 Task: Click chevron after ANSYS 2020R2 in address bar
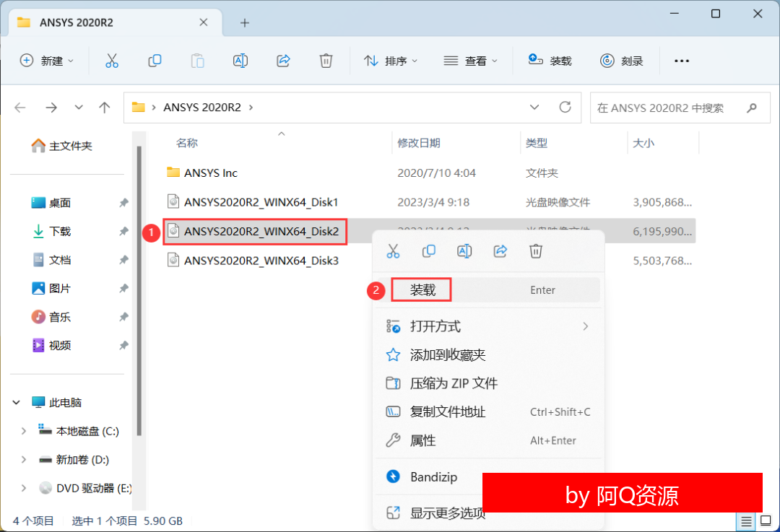pyautogui.click(x=251, y=108)
